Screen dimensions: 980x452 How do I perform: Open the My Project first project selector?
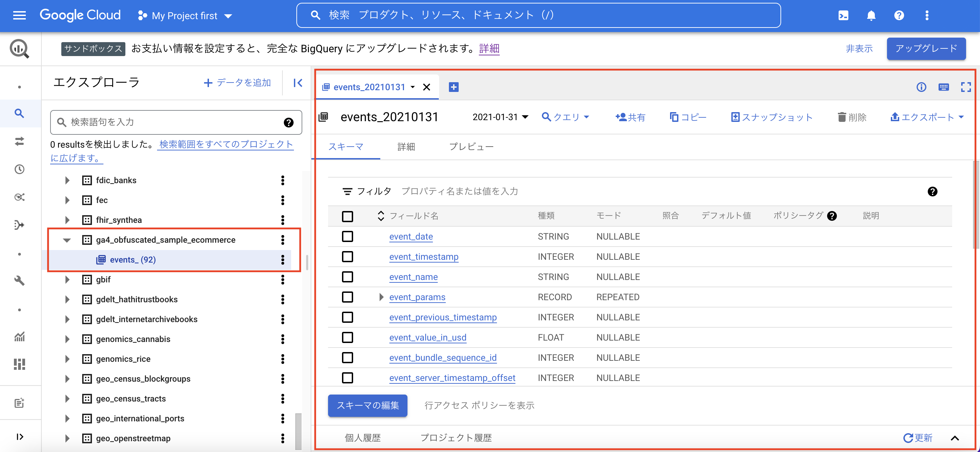[185, 16]
